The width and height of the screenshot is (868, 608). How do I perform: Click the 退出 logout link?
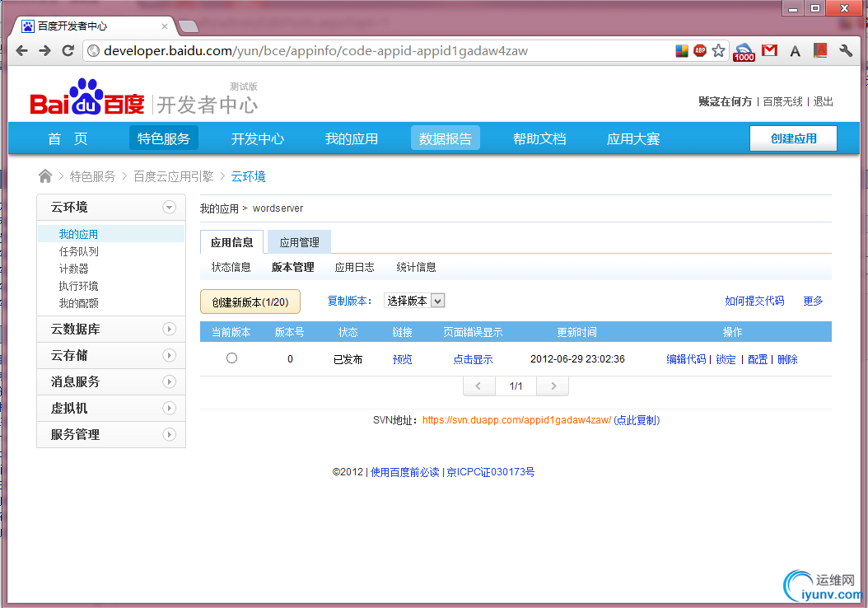tap(824, 101)
